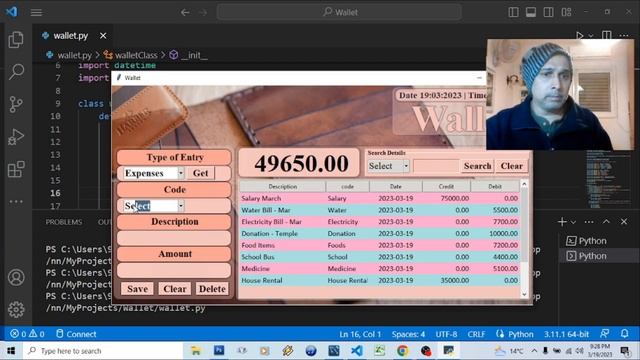
Task: Select the wallet.py editor tab
Action: (73, 36)
